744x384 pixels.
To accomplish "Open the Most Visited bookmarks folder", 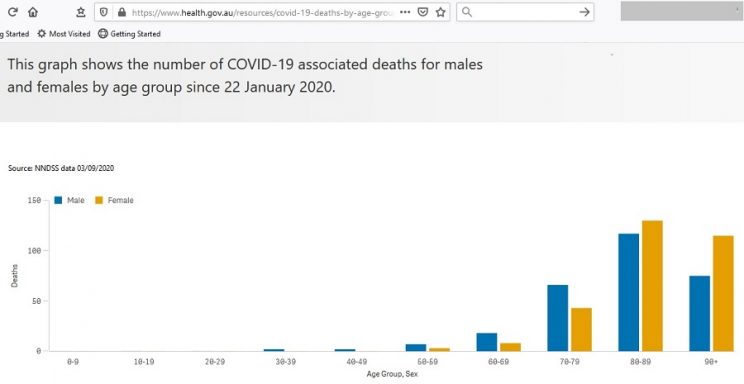I will click(64, 34).
